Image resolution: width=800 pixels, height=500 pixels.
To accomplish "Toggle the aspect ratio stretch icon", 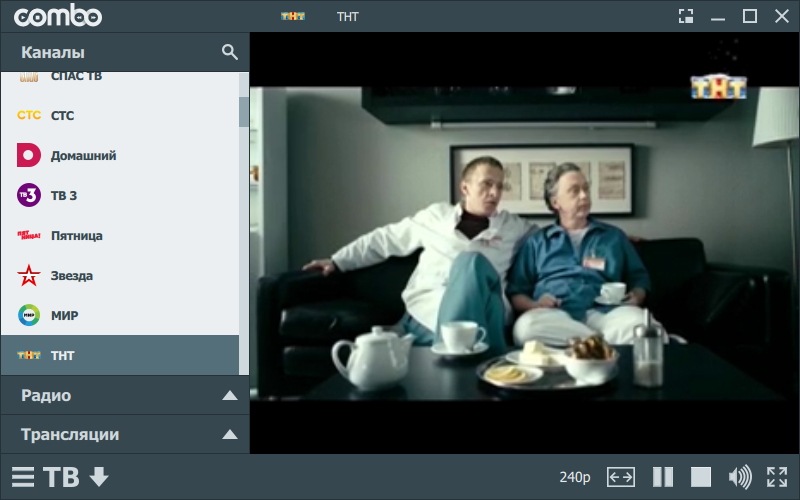I will pos(621,477).
